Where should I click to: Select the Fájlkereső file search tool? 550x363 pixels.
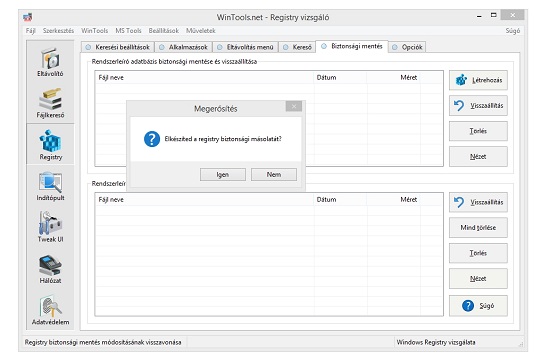(x=50, y=103)
